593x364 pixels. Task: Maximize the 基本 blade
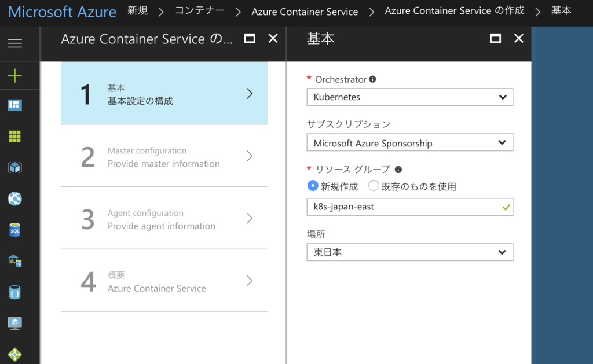pyautogui.click(x=495, y=39)
